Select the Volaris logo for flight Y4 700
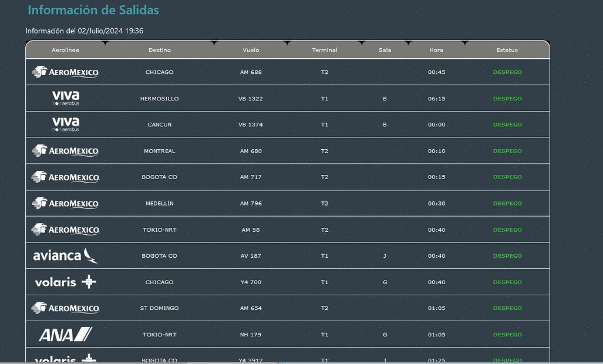This screenshot has width=603, height=364. [65, 282]
